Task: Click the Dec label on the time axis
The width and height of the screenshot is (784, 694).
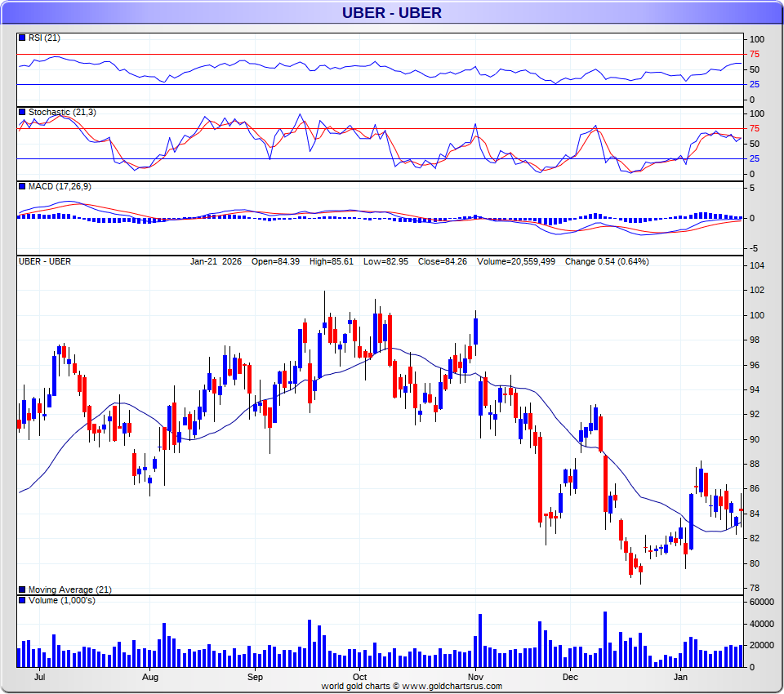Action: coord(570,677)
